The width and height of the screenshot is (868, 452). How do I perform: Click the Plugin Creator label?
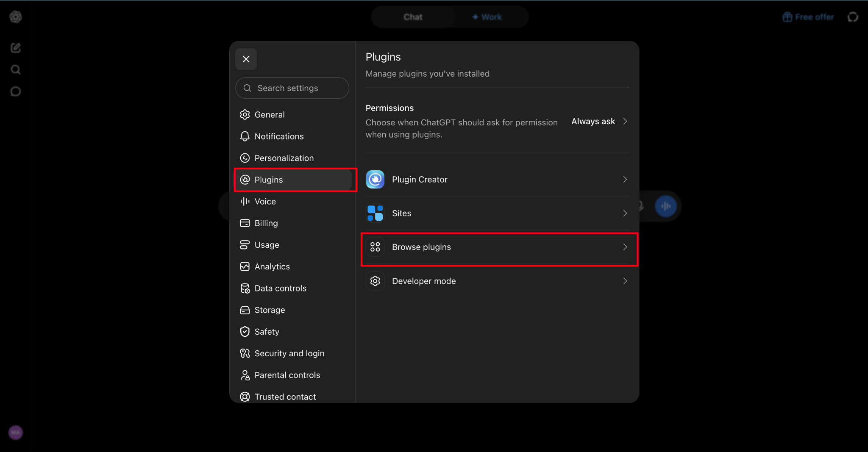(x=420, y=180)
